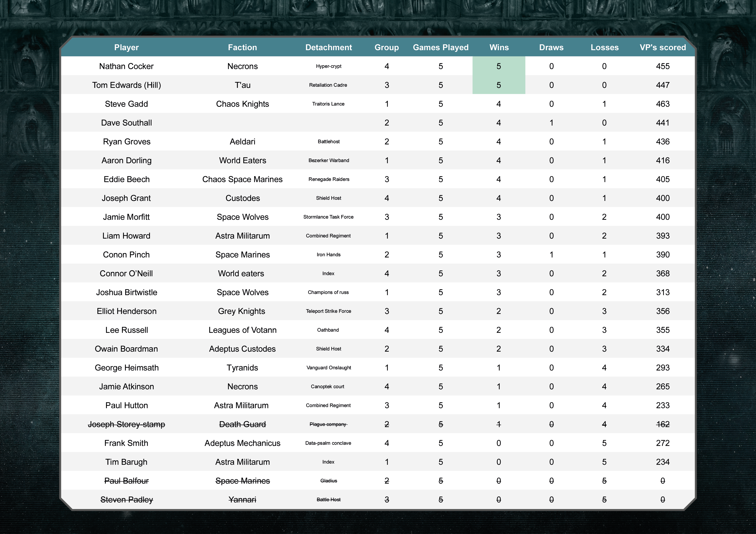Click the VP's scored column header
The height and width of the screenshot is (534, 756).
663,47
